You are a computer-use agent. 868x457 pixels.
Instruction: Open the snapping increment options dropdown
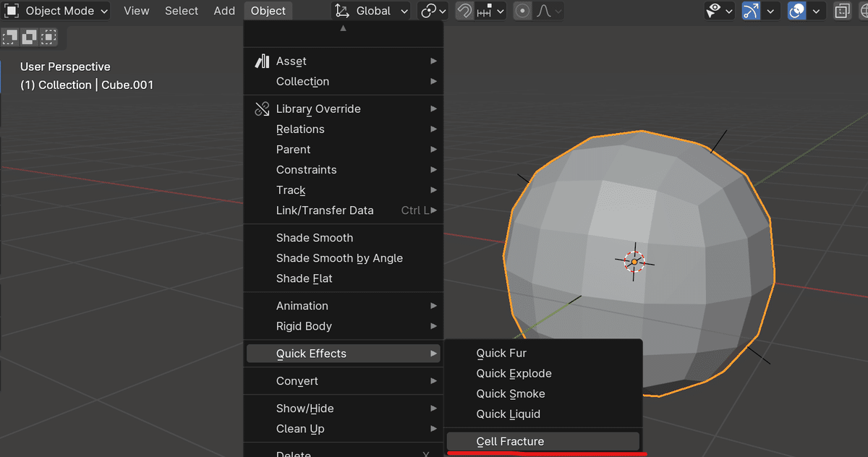pyautogui.click(x=490, y=11)
